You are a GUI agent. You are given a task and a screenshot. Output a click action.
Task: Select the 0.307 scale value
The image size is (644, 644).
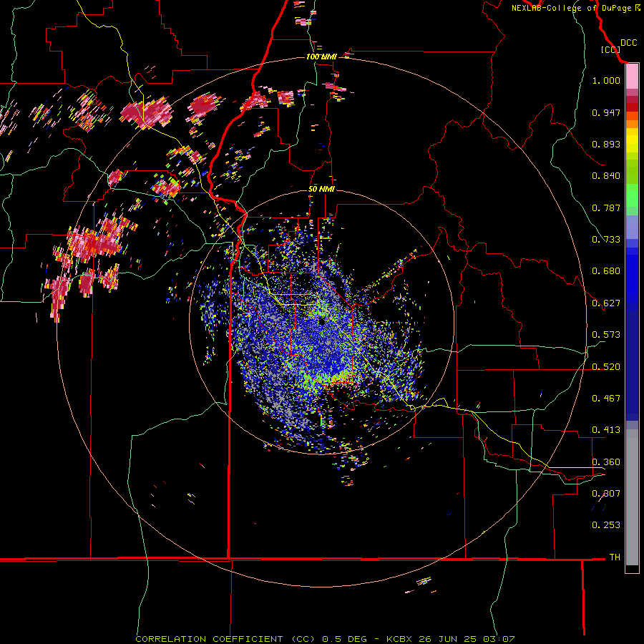click(x=606, y=494)
